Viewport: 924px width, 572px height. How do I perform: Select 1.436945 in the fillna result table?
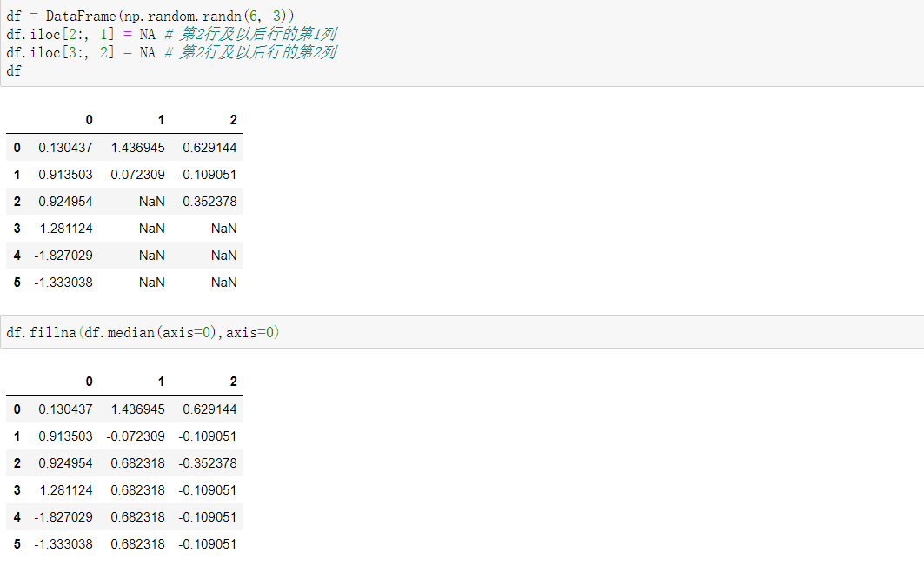(138, 409)
